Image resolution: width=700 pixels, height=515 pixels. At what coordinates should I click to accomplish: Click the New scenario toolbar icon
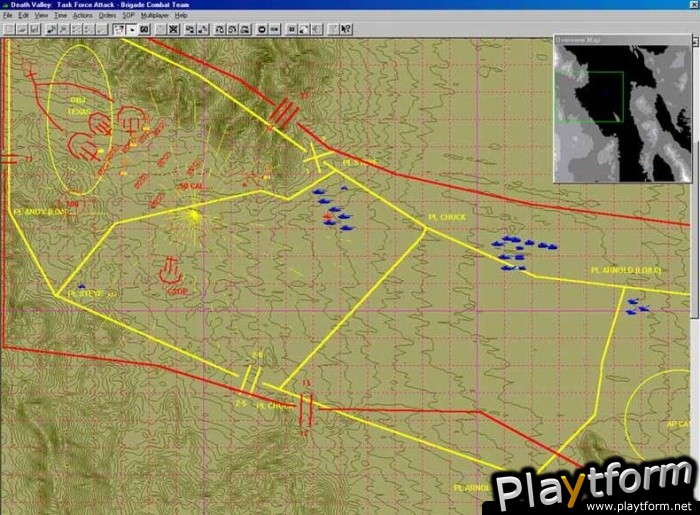[9, 29]
